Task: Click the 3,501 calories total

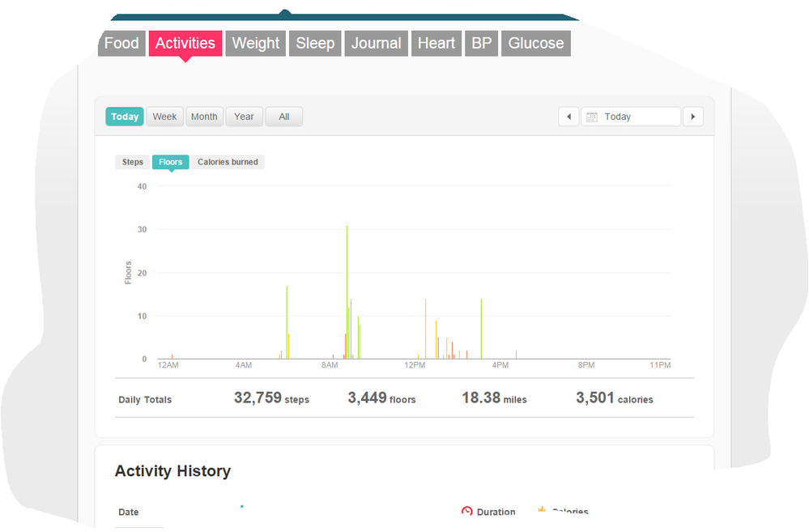Action: pyautogui.click(x=614, y=398)
